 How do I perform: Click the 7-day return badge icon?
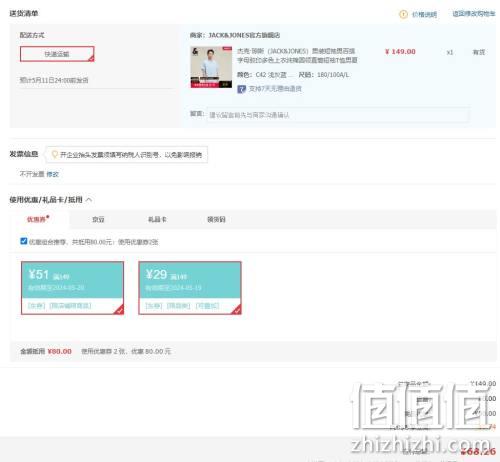241,89
